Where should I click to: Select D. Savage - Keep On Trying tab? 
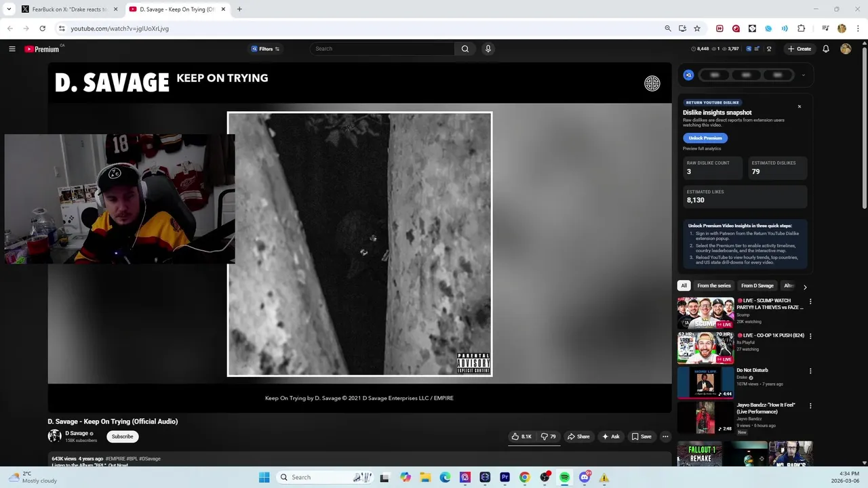click(x=176, y=9)
